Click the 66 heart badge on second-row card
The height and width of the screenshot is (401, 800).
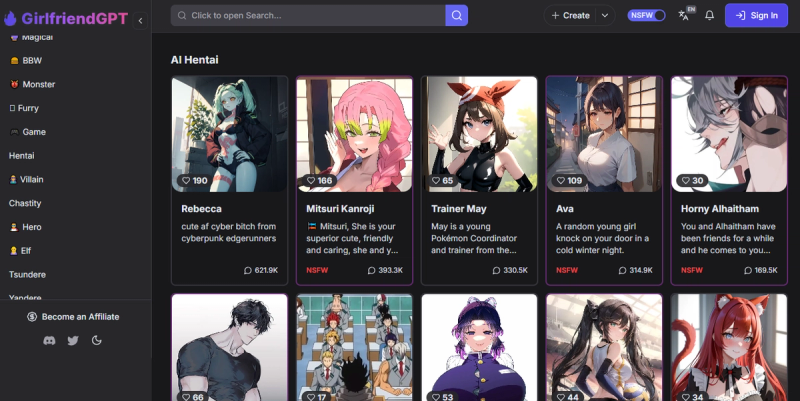coord(192,396)
